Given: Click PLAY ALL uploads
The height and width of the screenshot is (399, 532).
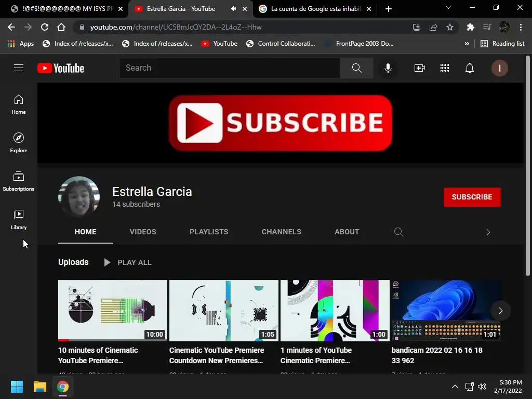Looking at the screenshot, I should pyautogui.click(x=128, y=262).
